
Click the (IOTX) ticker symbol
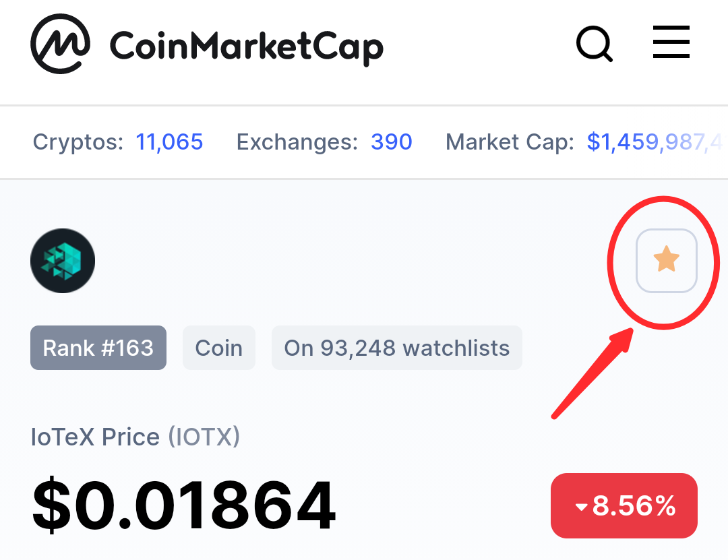tap(204, 437)
